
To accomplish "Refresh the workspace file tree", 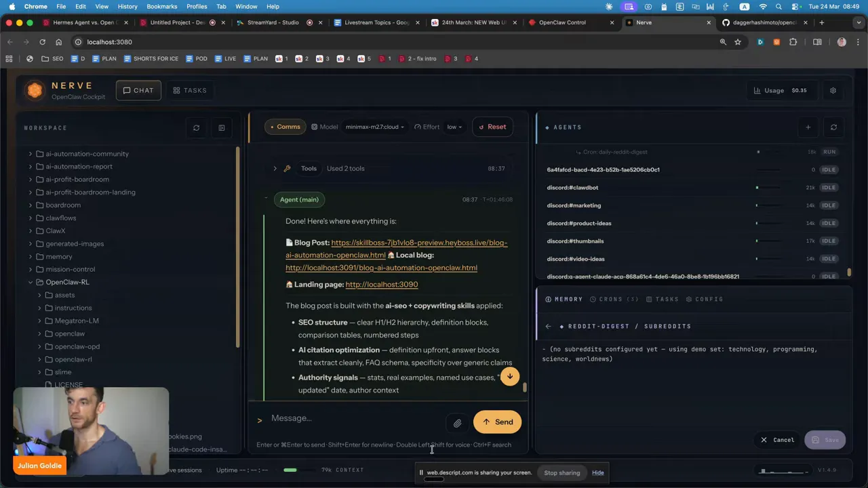I will point(196,127).
